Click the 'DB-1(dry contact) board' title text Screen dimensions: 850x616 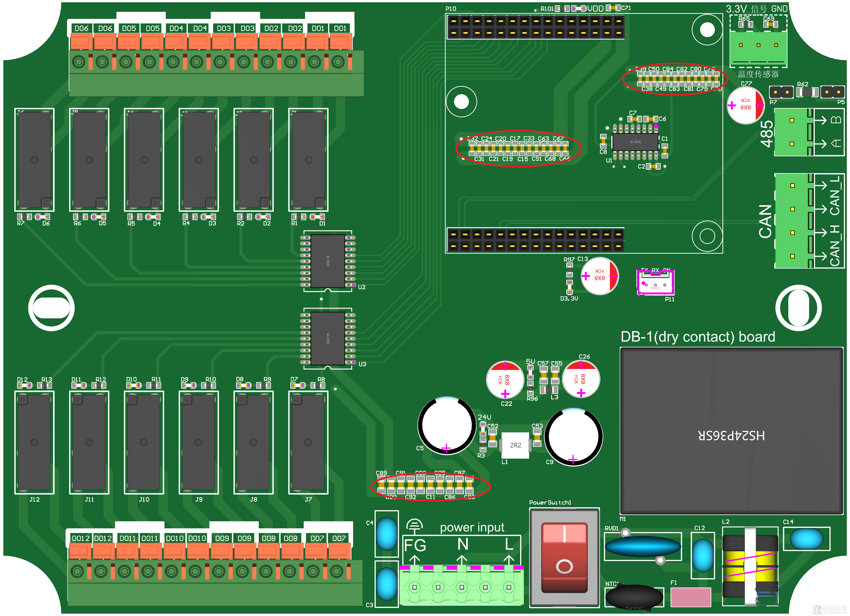698,337
